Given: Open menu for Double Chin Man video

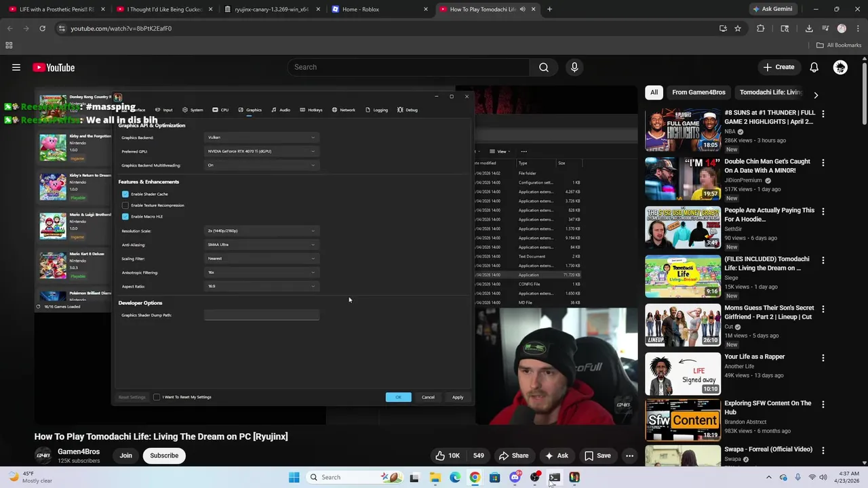Looking at the screenshot, I should [823, 163].
